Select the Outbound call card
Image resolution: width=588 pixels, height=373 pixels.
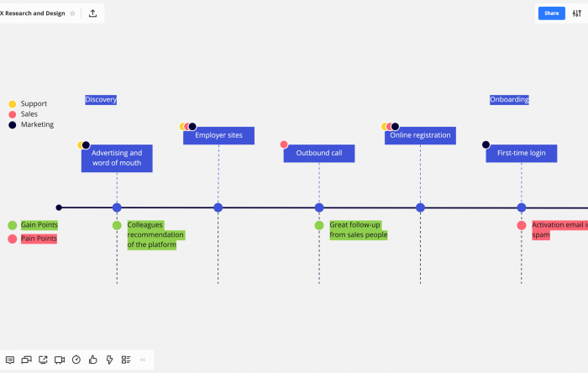click(319, 154)
